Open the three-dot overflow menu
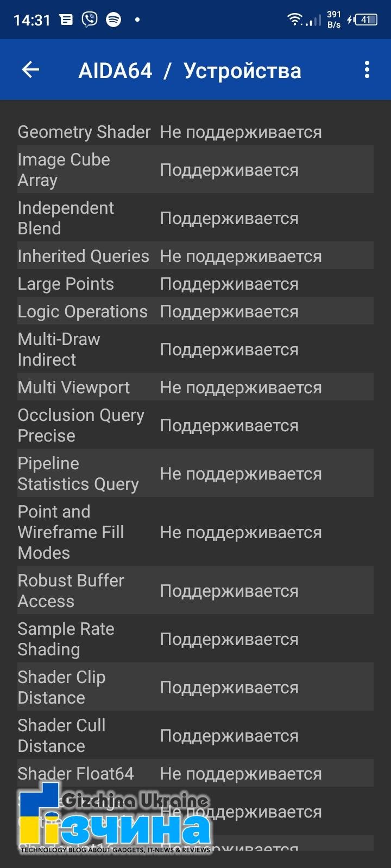 [x=367, y=69]
